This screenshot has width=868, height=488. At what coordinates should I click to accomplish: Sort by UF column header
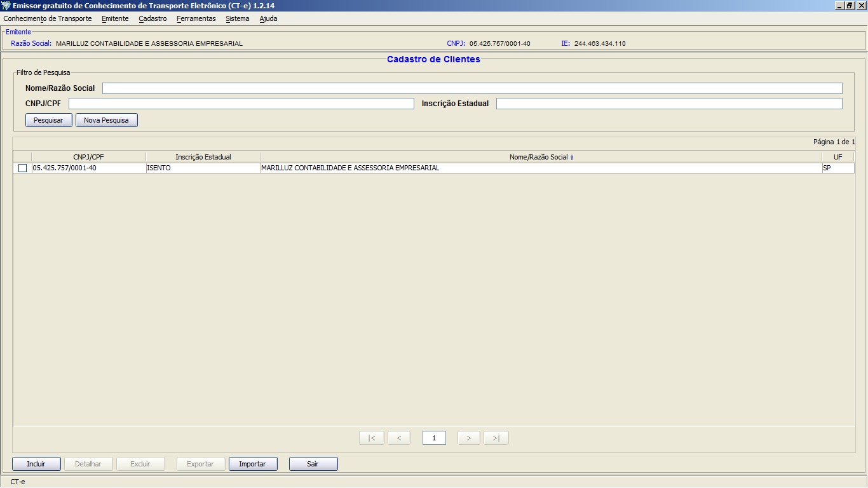click(837, 157)
